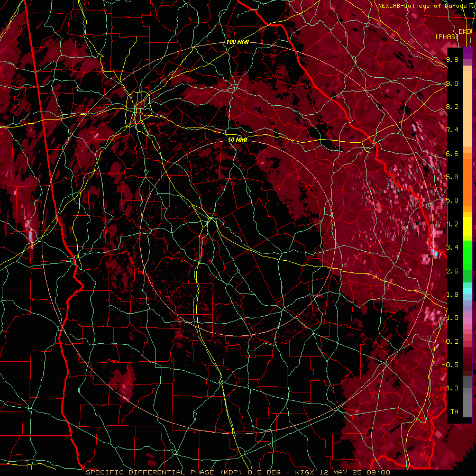Click the TH threshold label in legend
Image resolution: width=476 pixels, height=476 pixels.
click(454, 412)
